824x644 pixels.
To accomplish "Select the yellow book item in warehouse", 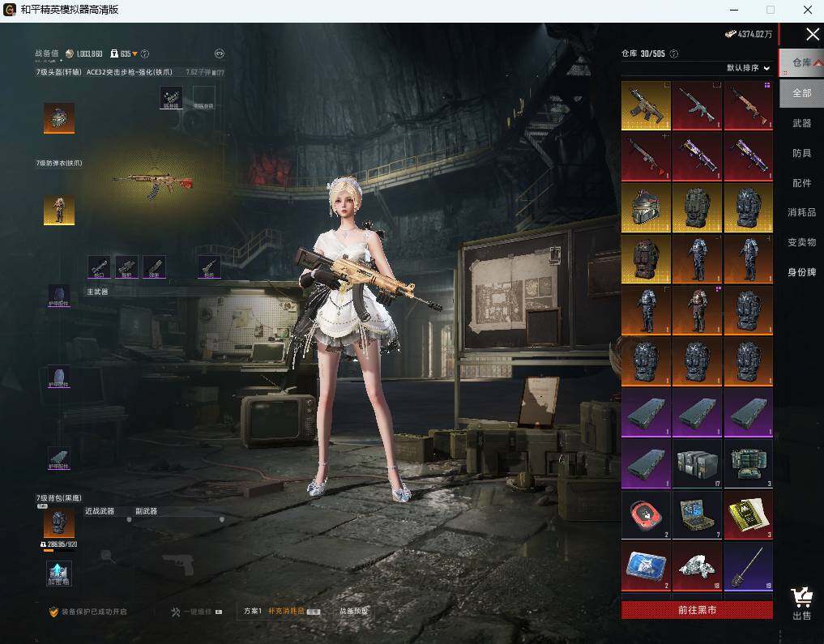I will pyautogui.click(x=749, y=514).
